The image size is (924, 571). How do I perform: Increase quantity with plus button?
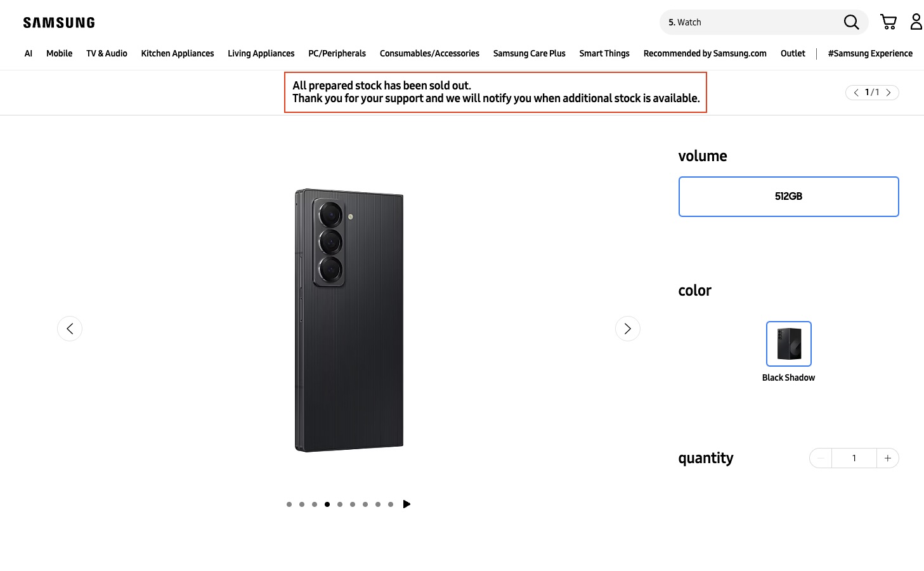click(887, 458)
